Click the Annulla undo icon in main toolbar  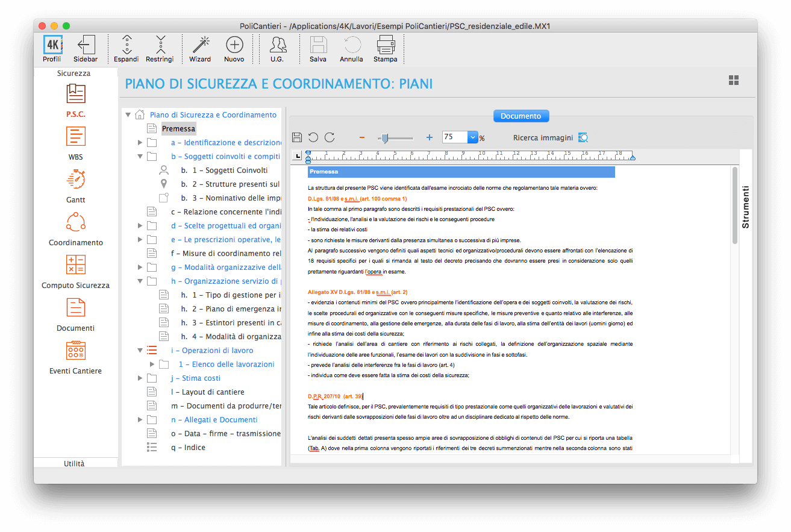(352, 45)
